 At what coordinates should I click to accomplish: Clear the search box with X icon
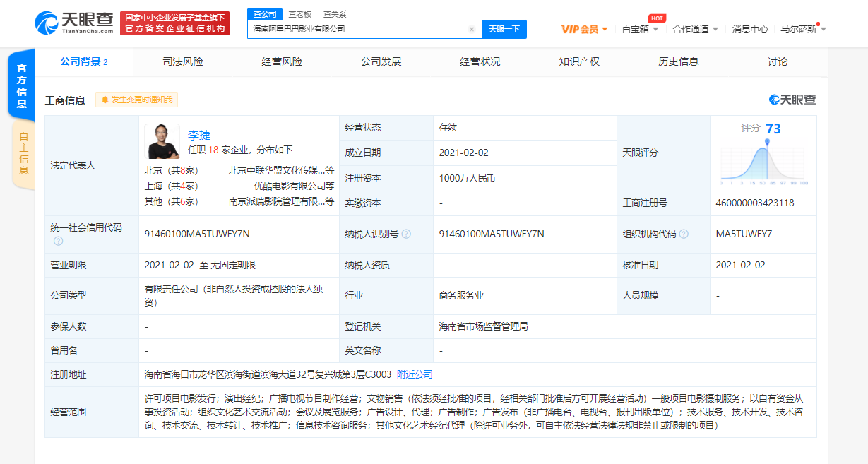(472, 30)
